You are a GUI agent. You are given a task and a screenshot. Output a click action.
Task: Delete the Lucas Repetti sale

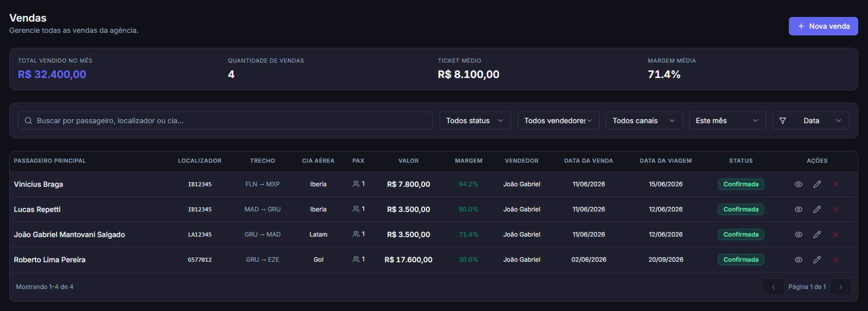pos(836,209)
